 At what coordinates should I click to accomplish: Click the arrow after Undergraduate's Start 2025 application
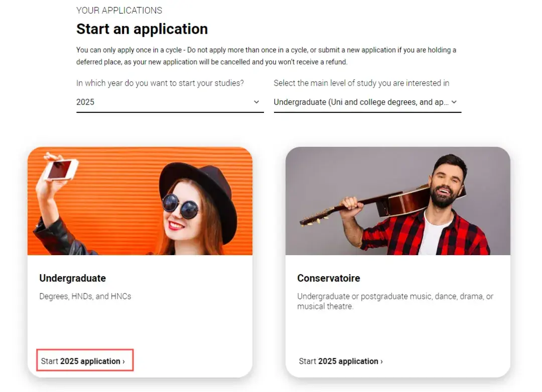coord(123,361)
